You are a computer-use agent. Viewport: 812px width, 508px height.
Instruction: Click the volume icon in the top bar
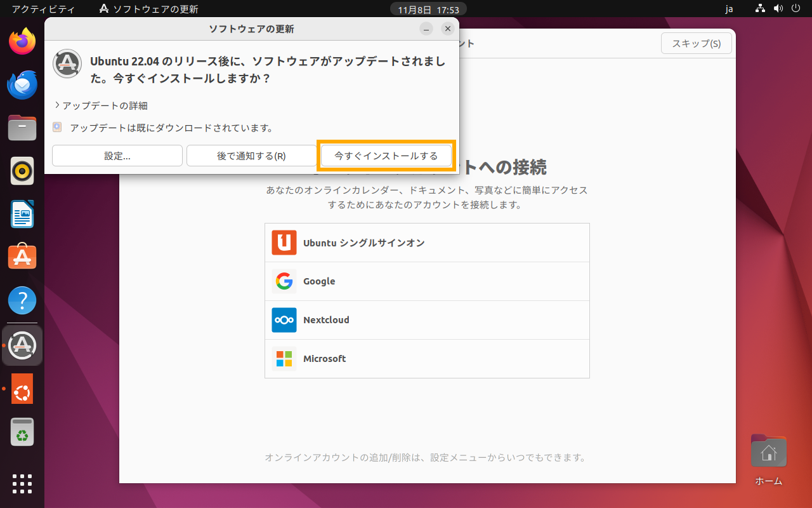778,9
